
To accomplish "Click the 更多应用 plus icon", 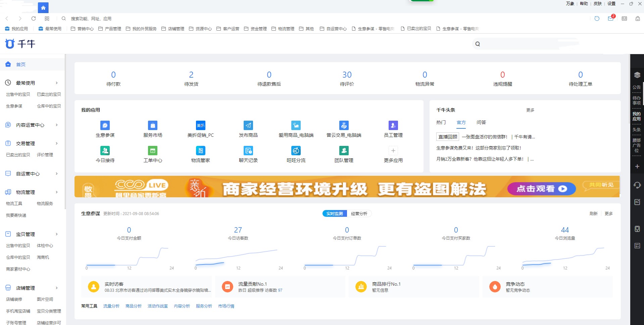I will [393, 151].
